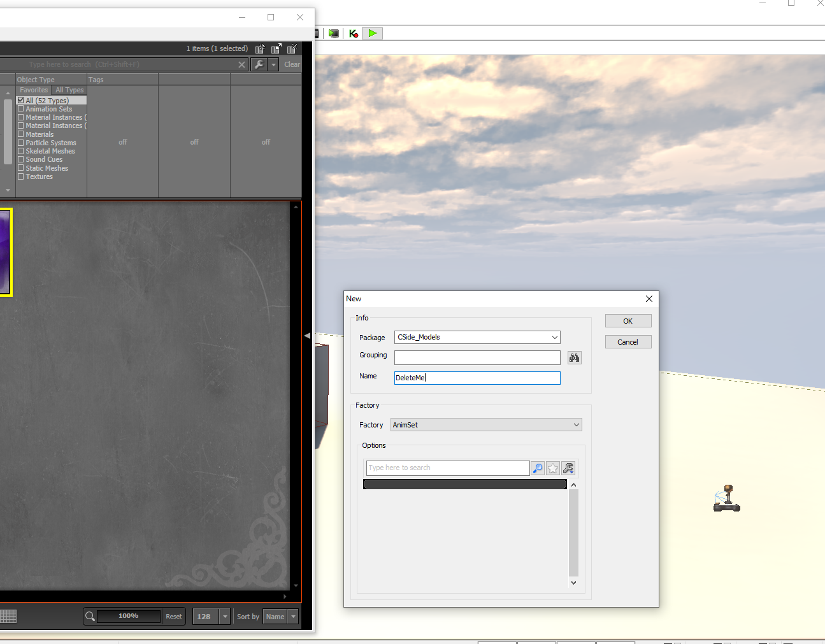Click thumbnail area scroll down arrow
The height and width of the screenshot is (644, 825).
pos(296,585)
